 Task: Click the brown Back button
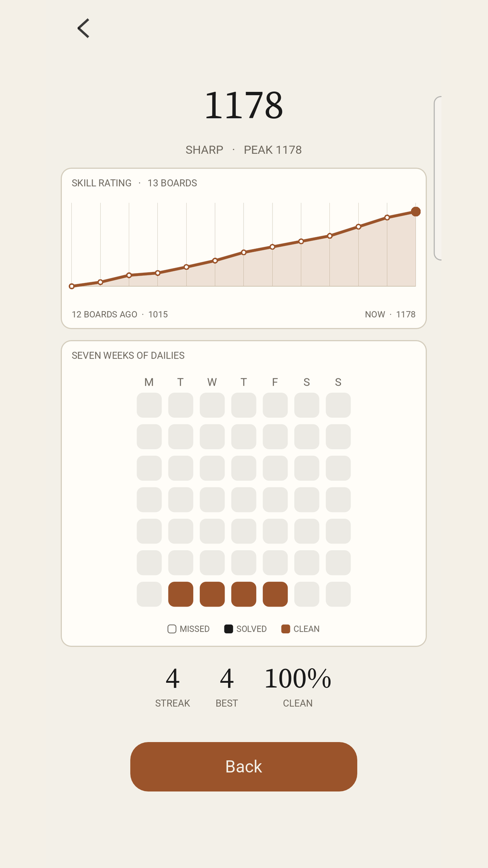(x=244, y=766)
